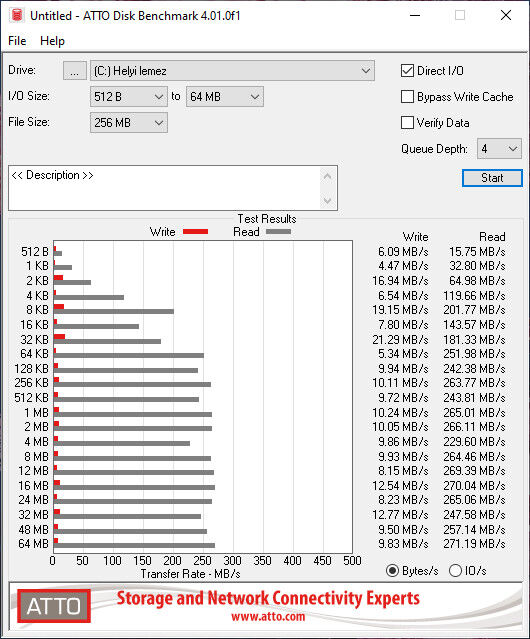Click the 48 MB row label

coord(33,530)
